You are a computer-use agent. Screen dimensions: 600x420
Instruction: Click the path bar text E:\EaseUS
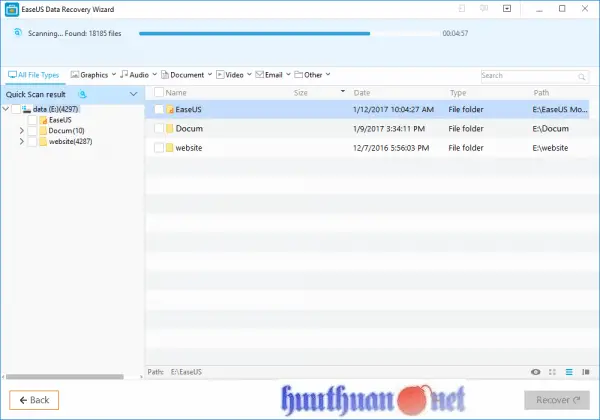point(186,372)
